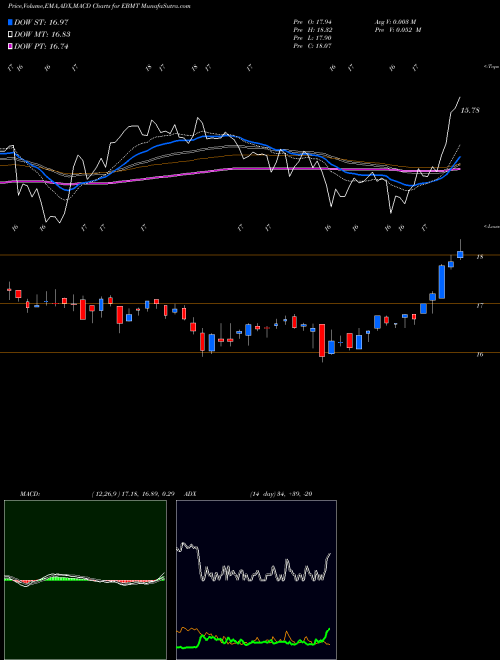Click the 'Avg V: 0.008 M' volume text
This screenshot has height=660, width=500.
(395, 21)
